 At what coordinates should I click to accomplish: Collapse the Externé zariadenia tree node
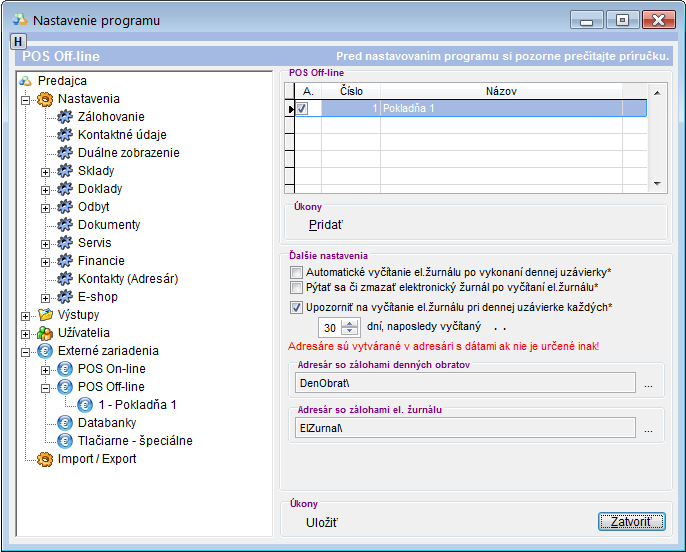tap(24, 351)
